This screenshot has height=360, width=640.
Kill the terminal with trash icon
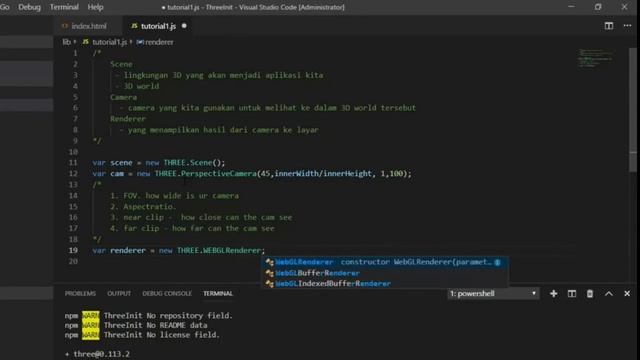tap(590, 293)
